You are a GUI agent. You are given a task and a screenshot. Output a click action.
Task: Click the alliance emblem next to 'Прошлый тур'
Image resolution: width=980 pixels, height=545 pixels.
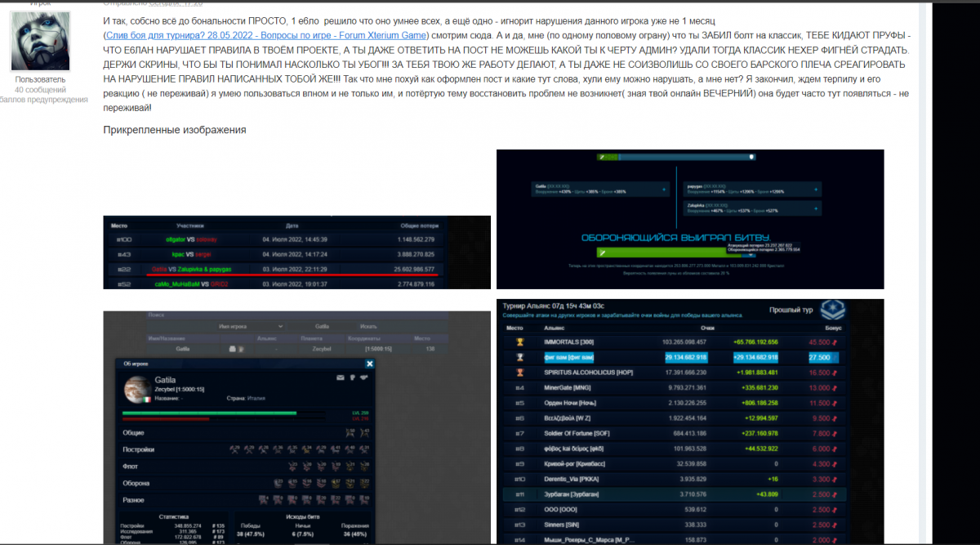pyautogui.click(x=834, y=310)
